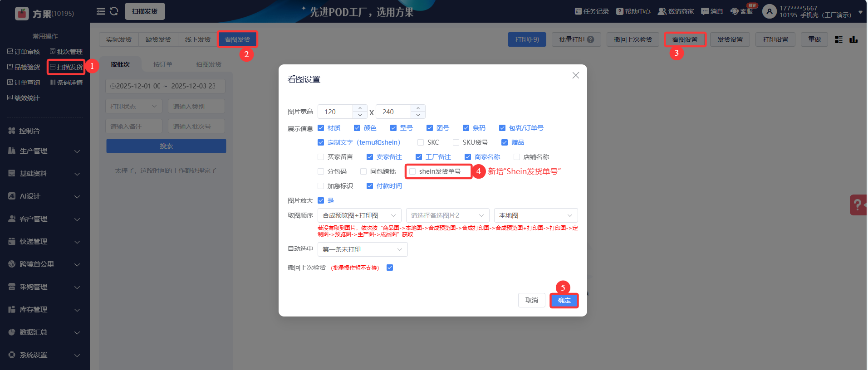Click the blue 搜索 button

[166, 146]
